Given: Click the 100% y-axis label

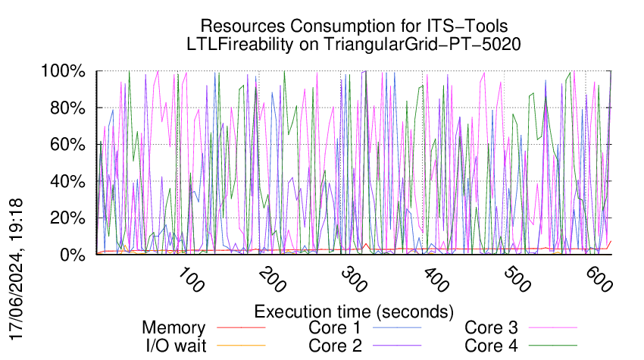Looking at the screenshot, I should pos(63,71).
